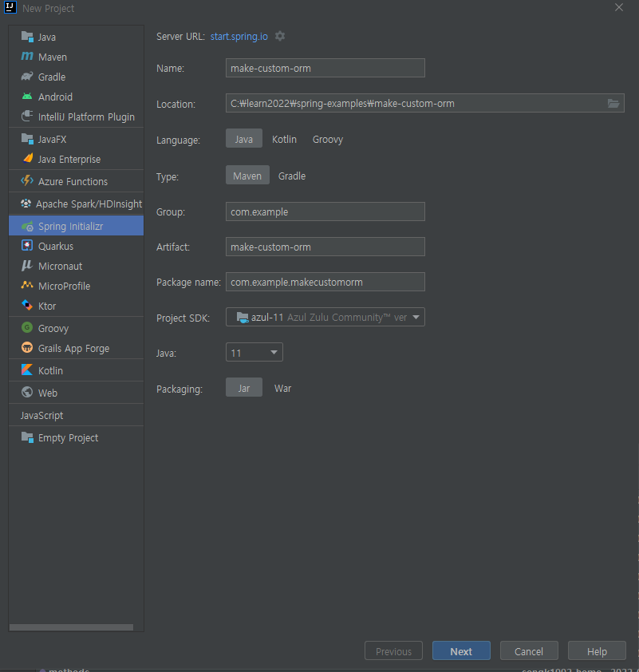Click the Previous button

[393, 651]
